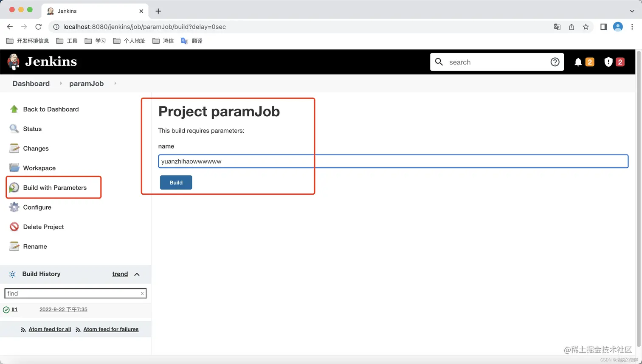Click the Changes notepad icon

click(x=14, y=148)
